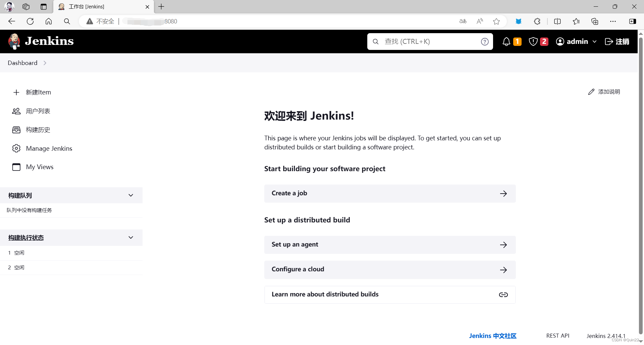Open the 构建执行状态 heading link
The image size is (644, 345).
click(x=26, y=237)
